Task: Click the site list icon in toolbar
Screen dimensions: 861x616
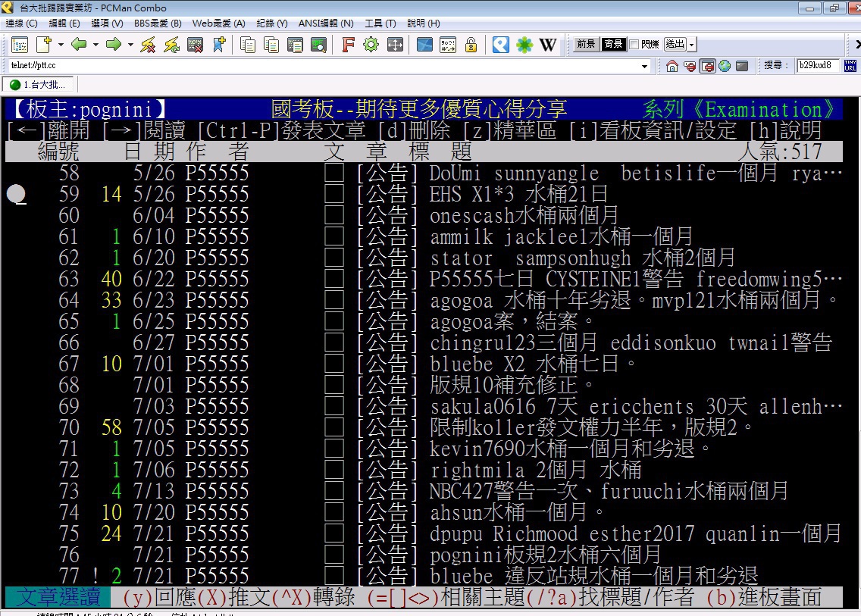Action: click(x=19, y=45)
